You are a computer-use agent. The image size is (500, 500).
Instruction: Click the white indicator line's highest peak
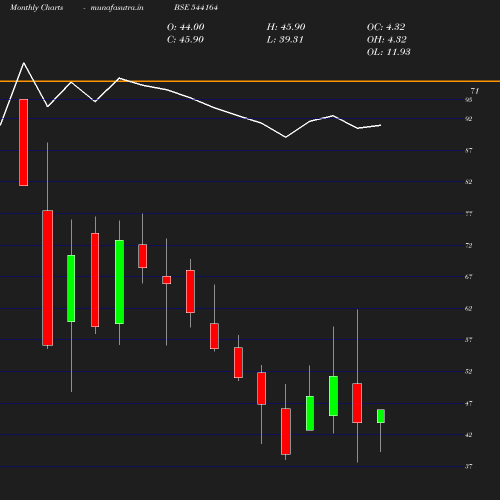(x=24, y=63)
